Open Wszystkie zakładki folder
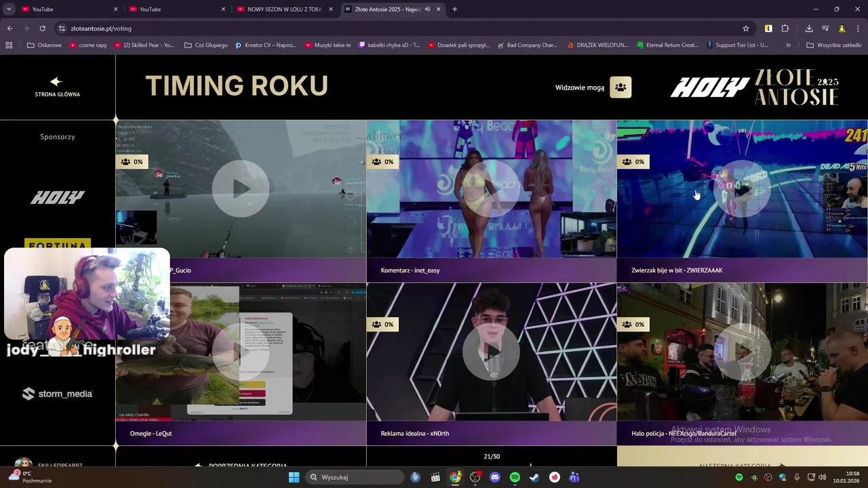Screen dimensions: 868x488 (834, 45)
